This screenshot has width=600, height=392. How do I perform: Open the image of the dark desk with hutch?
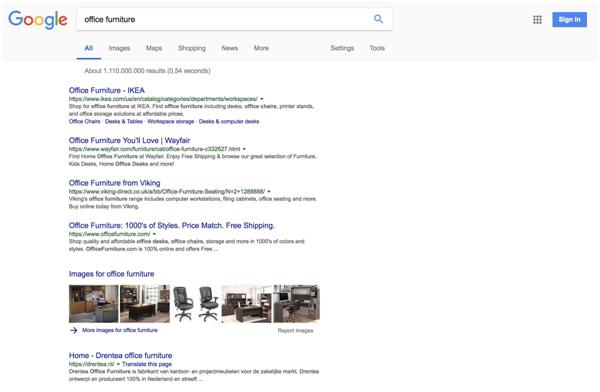coord(246,304)
